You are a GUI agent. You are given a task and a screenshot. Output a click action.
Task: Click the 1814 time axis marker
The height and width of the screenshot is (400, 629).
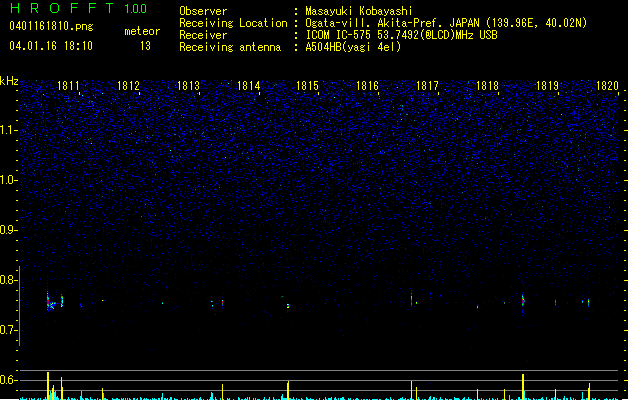248,86
